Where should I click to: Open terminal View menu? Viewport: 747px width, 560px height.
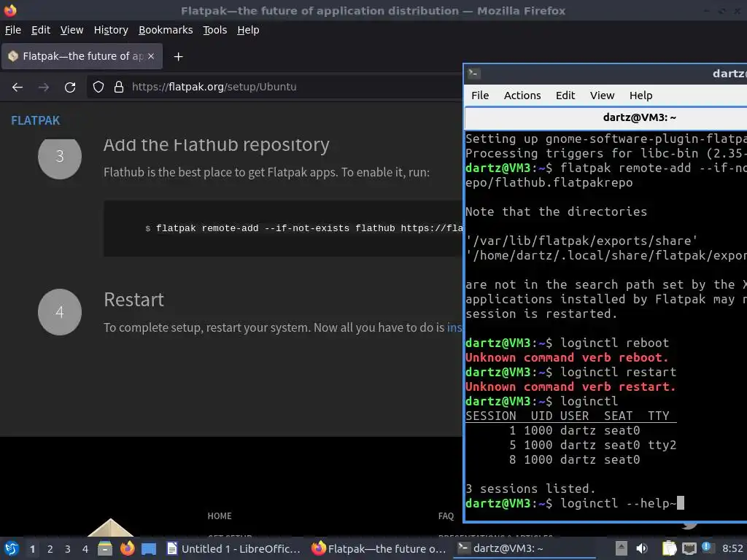pyautogui.click(x=602, y=96)
